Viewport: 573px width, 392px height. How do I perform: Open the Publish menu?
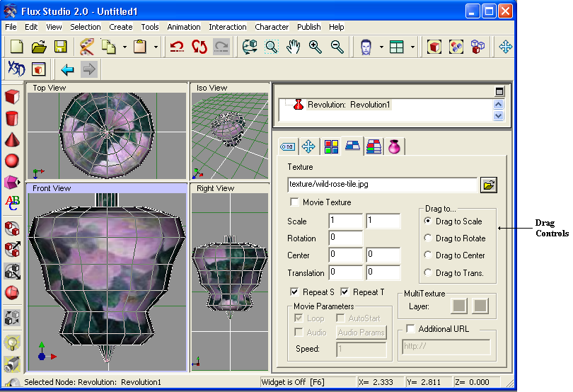(309, 27)
